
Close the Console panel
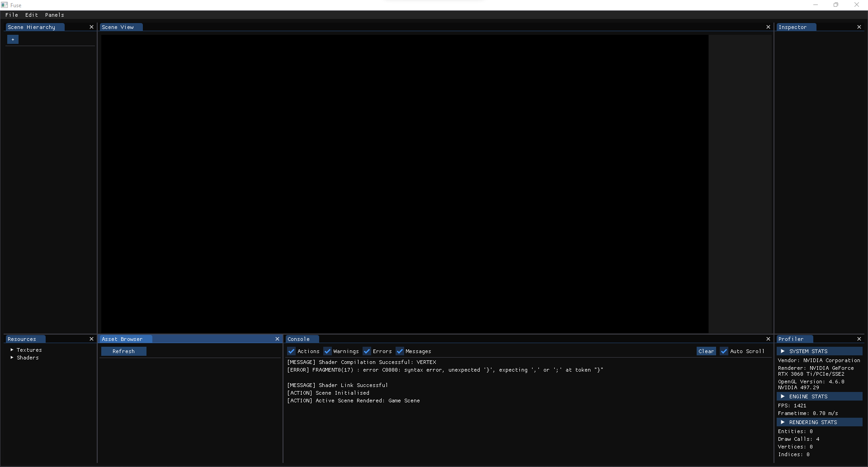(768, 339)
